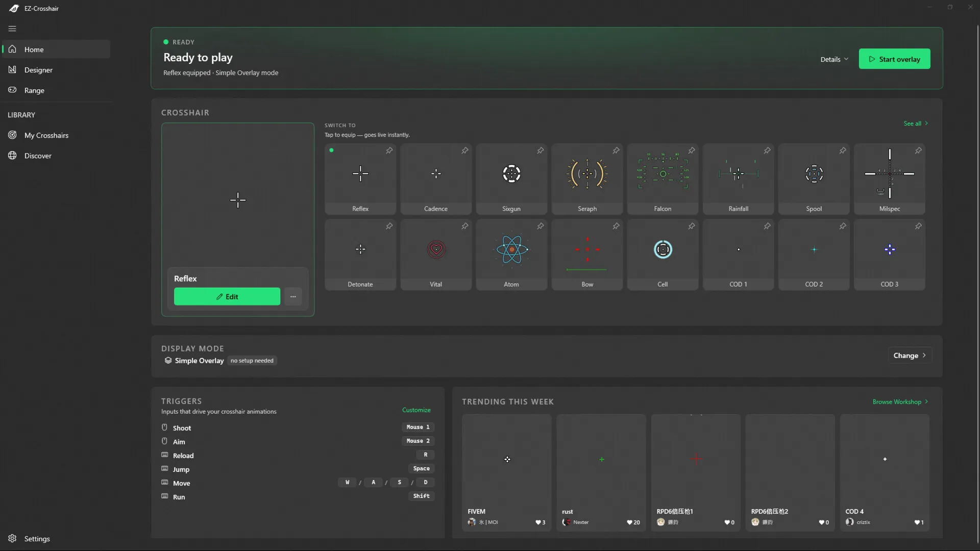Image resolution: width=980 pixels, height=551 pixels.
Task: Equip the Vital heart crosshair
Action: [436, 255]
